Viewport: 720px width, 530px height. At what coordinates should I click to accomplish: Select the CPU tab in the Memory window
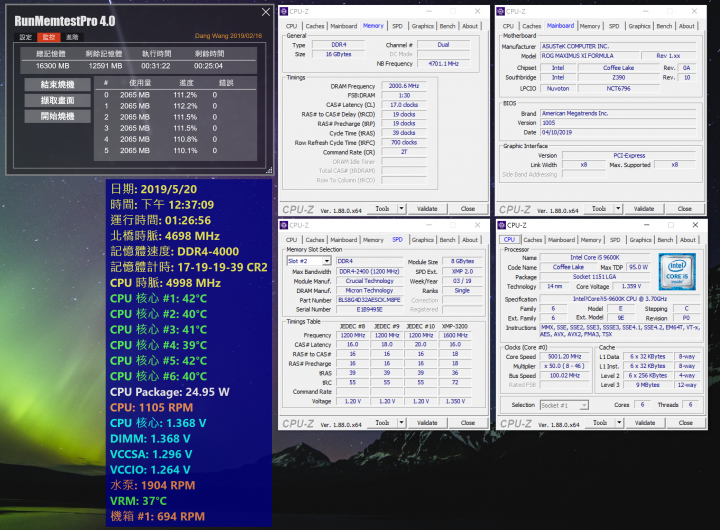[292, 26]
